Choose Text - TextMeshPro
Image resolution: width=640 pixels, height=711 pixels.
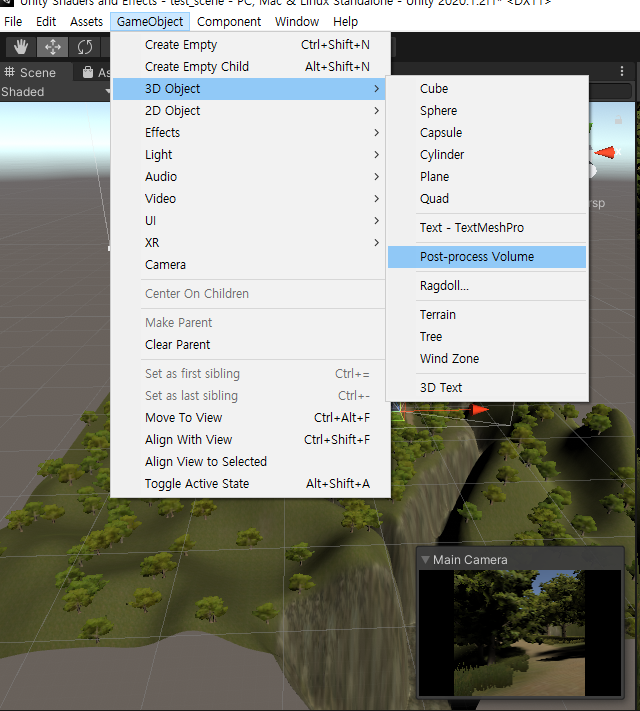(487, 228)
